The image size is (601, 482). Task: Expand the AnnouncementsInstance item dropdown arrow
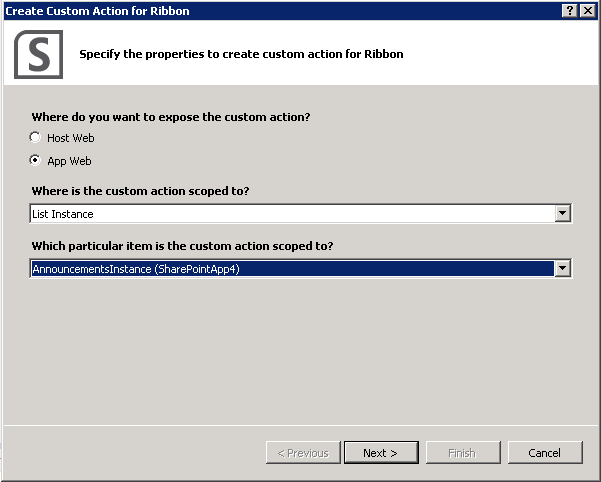coord(562,268)
